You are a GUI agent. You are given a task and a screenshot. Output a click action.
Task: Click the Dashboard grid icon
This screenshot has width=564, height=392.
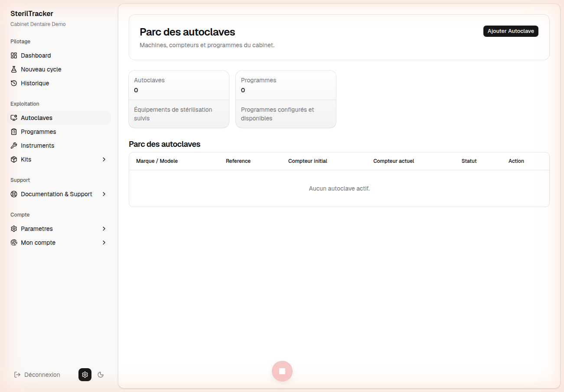[14, 55]
